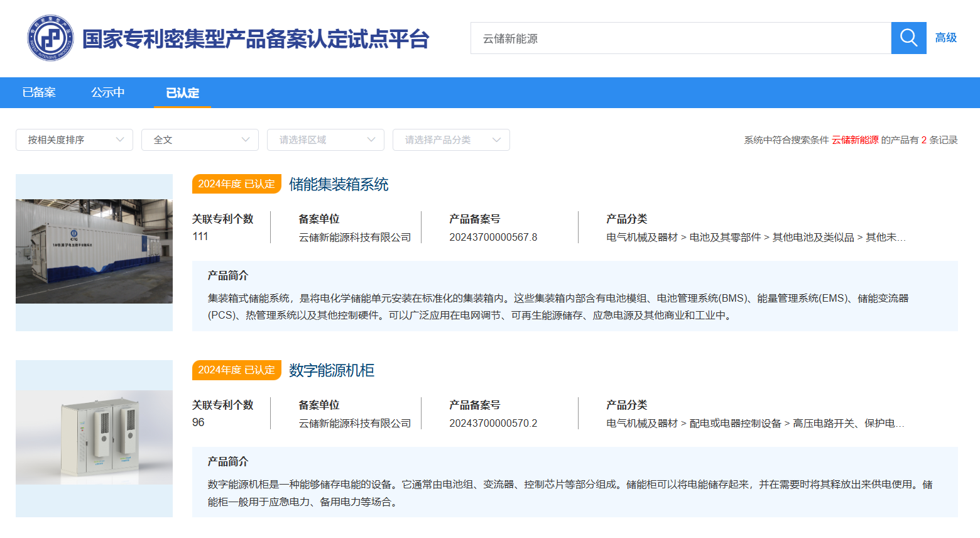Open the 全文 search scope dropdown
The height and width of the screenshot is (538, 980).
200,140
